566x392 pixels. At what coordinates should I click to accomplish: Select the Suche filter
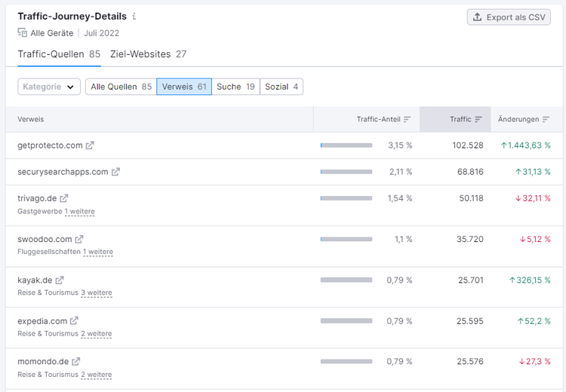235,87
